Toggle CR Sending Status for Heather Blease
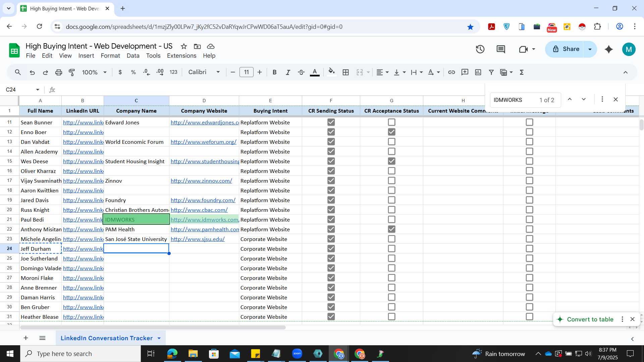 pos(331,317)
